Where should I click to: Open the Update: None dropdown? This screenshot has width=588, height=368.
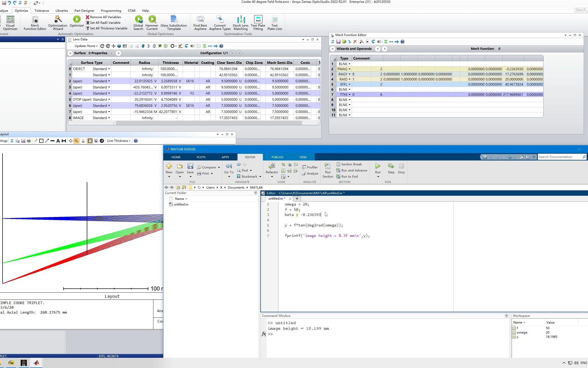tap(86, 46)
